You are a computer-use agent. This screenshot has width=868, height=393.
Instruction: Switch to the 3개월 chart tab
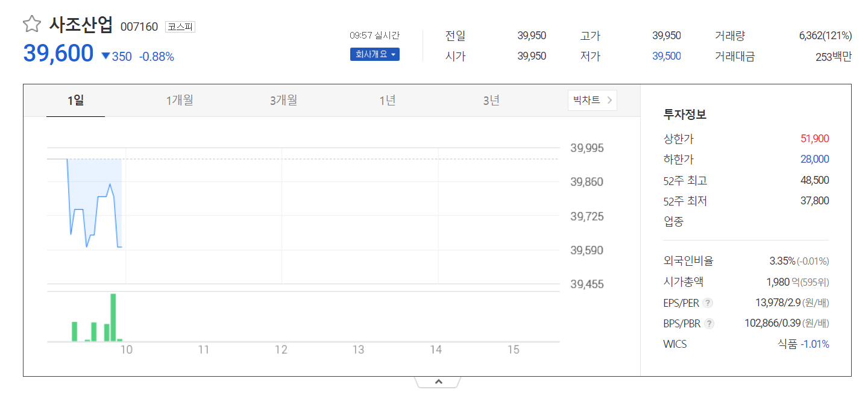[x=283, y=101]
